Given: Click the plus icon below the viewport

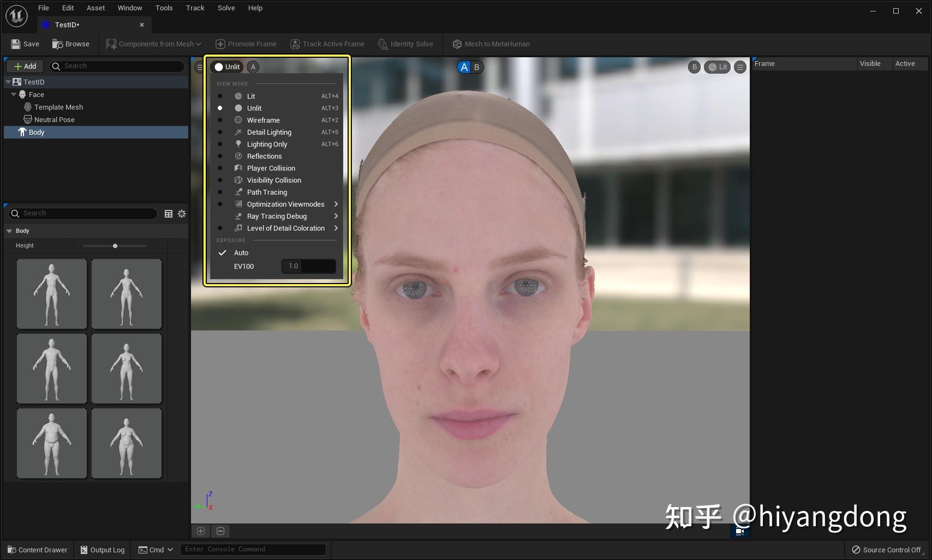Looking at the screenshot, I should (201, 531).
